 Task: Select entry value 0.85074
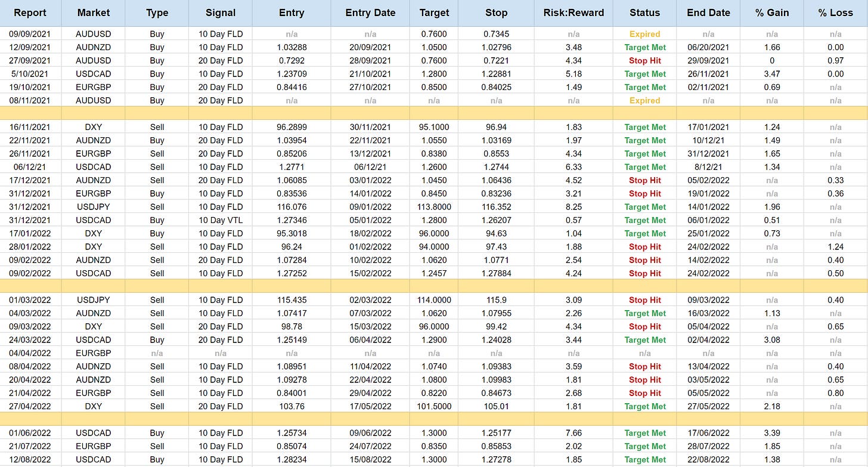(x=292, y=446)
